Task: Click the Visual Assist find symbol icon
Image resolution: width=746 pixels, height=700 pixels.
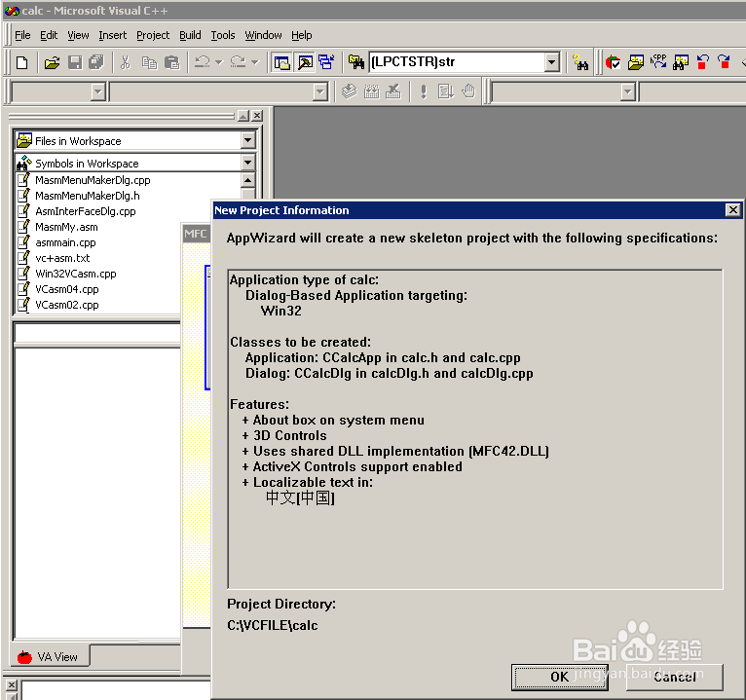Action: click(681, 62)
